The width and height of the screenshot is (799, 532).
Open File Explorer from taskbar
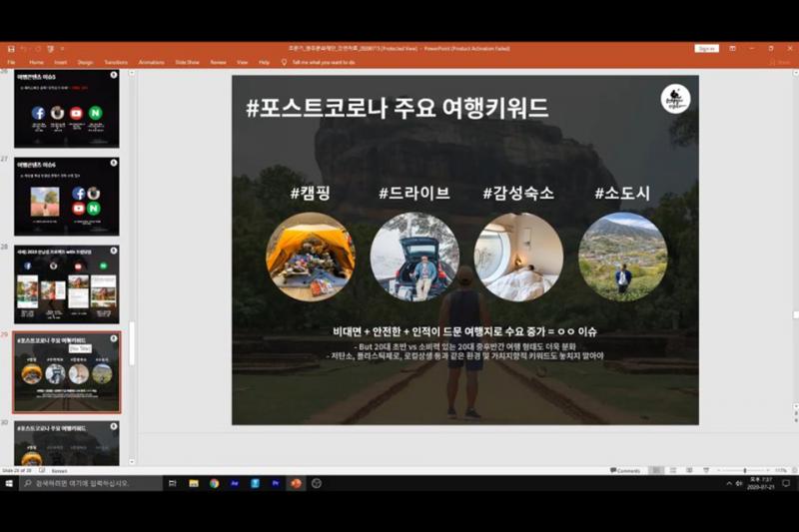(x=194, y=483)
